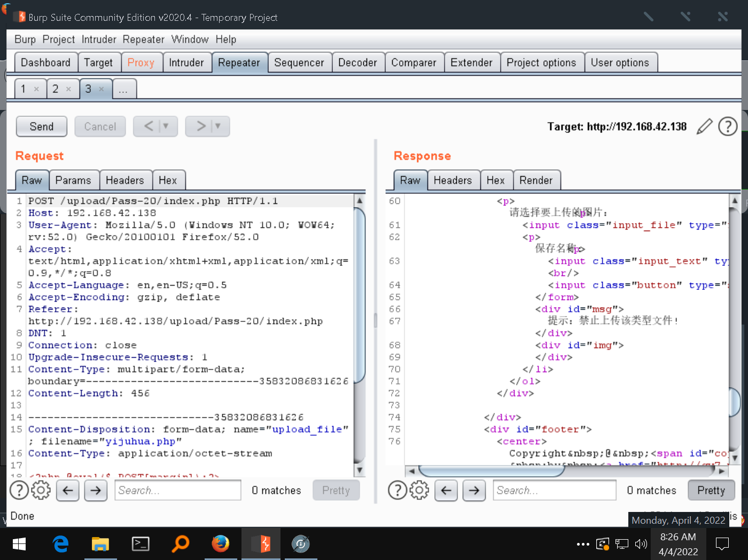This screenshot has height=560, width=748.
Task: Switch to Intruder tool tab
Action: [186, 62]
